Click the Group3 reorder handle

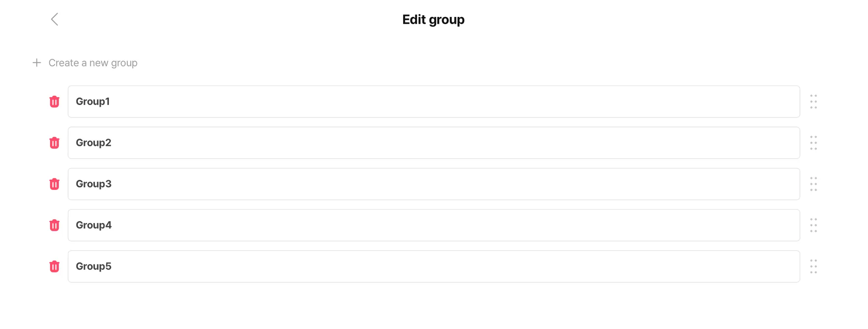point(813,184)
